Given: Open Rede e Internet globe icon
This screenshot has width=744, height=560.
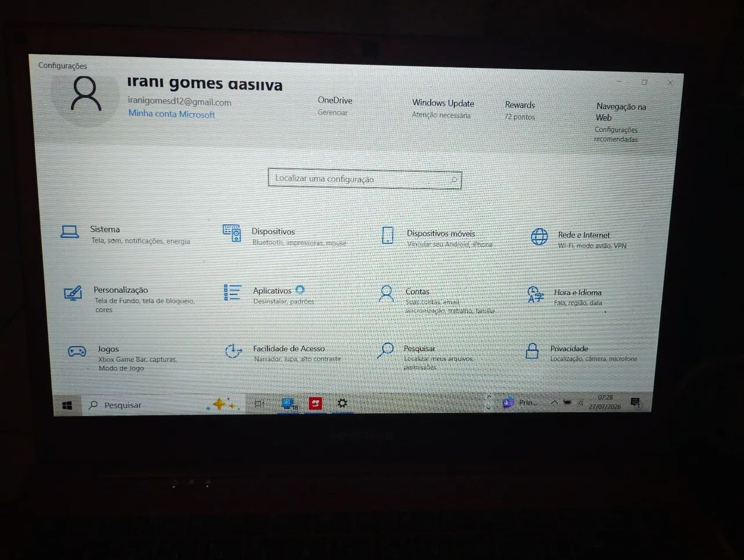Looking at the screenshot, I should (x=539, y=236).
